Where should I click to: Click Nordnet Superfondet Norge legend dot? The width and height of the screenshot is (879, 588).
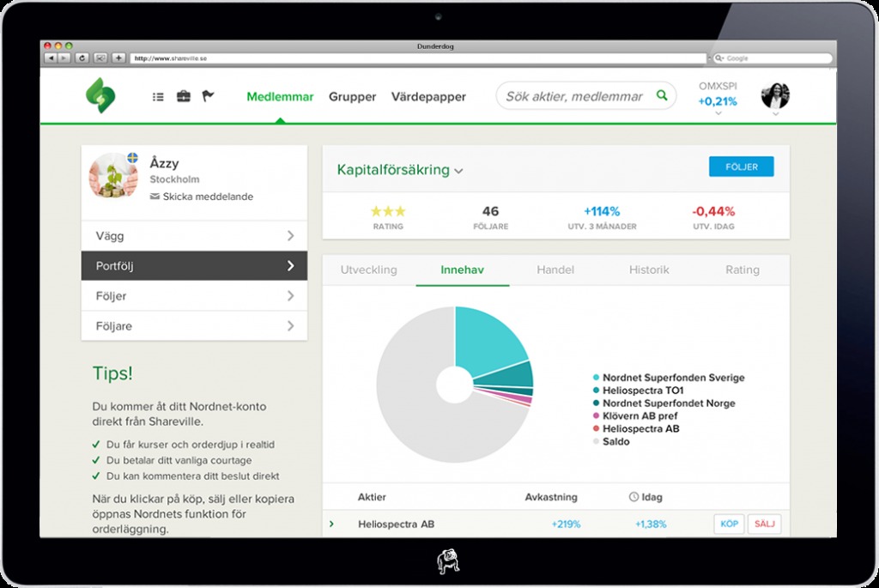(x=596, y=403)
